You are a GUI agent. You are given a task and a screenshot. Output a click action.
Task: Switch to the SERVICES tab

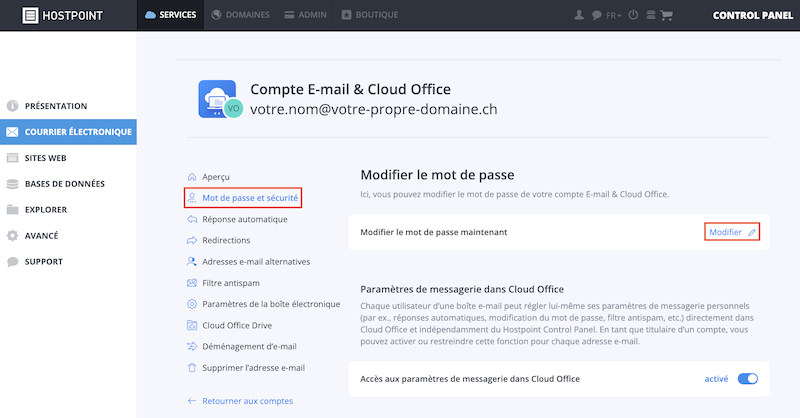coord(170,15)
